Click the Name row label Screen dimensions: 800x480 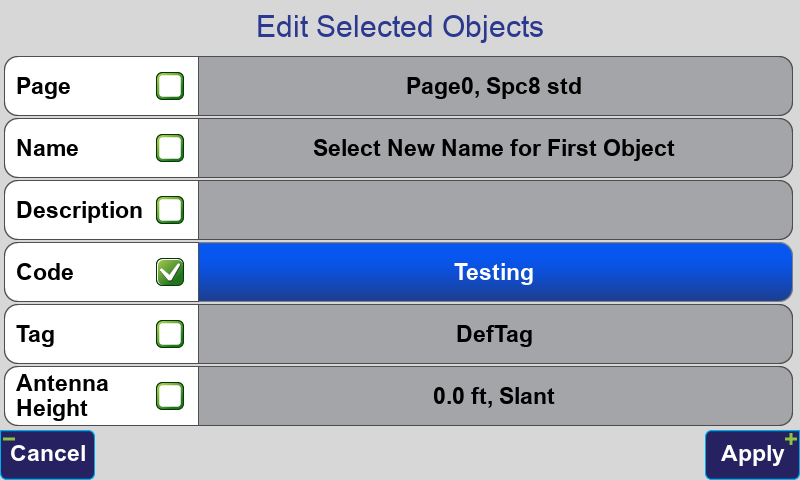tap(47, 148)
